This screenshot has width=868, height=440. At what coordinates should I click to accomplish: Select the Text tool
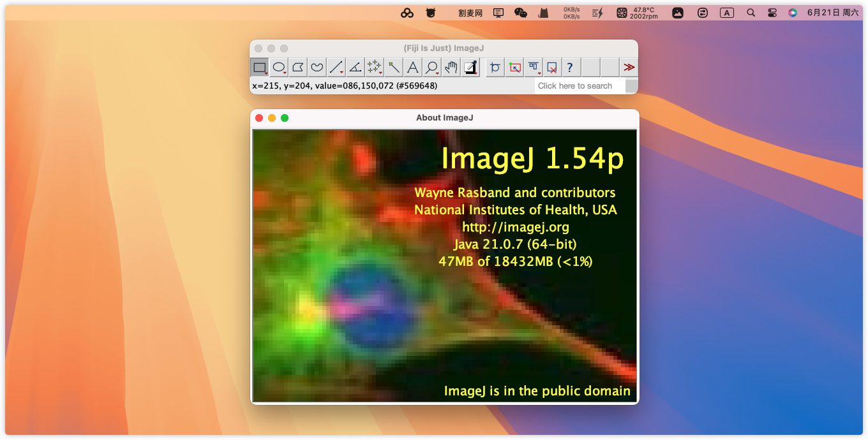click(x=413, y=67)
